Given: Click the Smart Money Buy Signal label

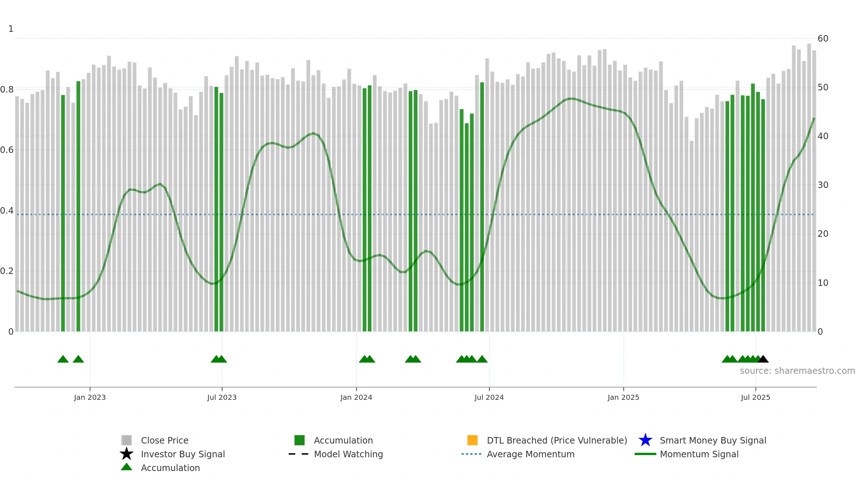Looking at the screenshot, I should 713,440.
